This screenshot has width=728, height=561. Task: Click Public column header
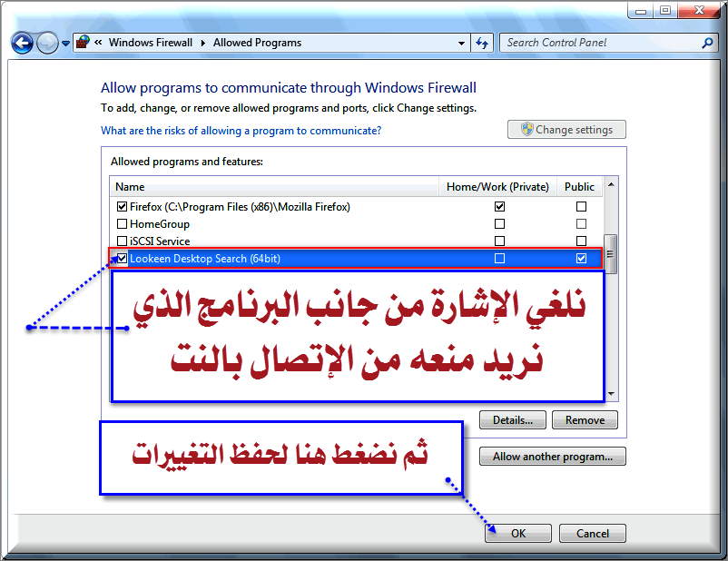click(579, 187)
